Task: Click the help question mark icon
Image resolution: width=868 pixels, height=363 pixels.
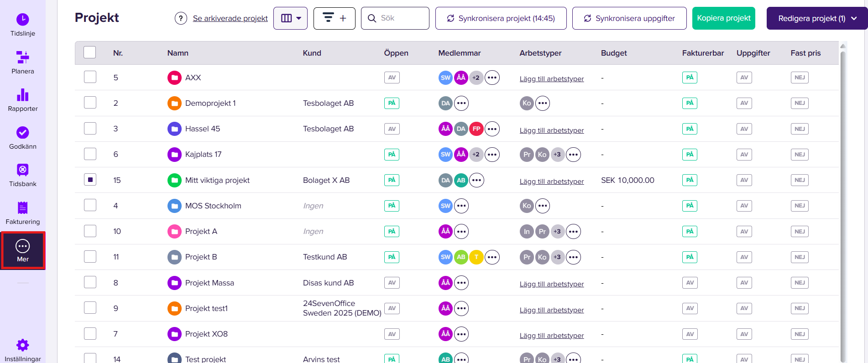Action: point(181,18)
